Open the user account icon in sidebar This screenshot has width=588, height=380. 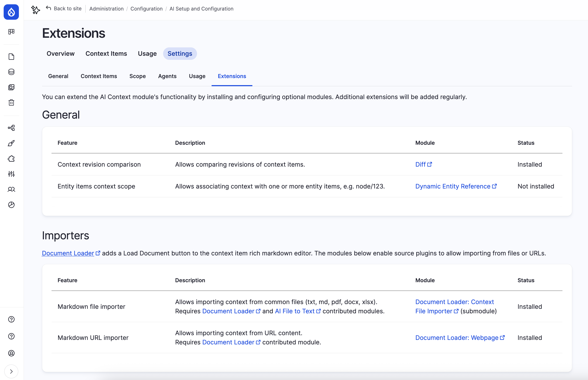(x=11, y=353)
